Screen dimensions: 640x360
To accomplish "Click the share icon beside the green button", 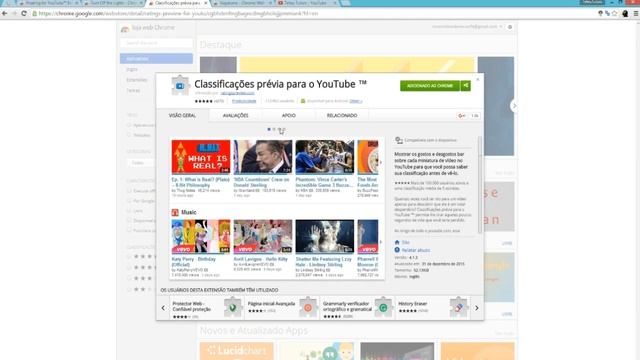I will pos(465,86).
